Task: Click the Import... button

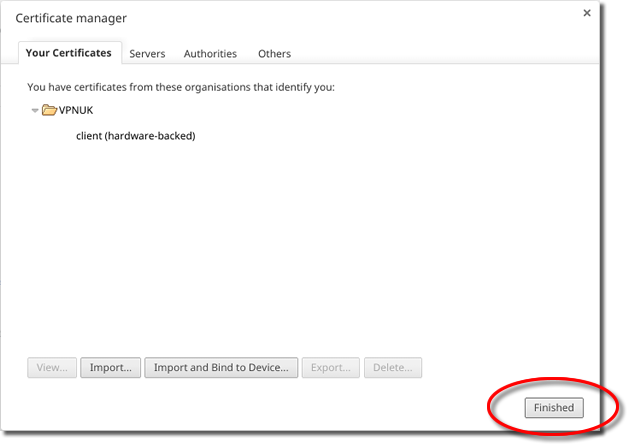Action: (x=110, y=368)
